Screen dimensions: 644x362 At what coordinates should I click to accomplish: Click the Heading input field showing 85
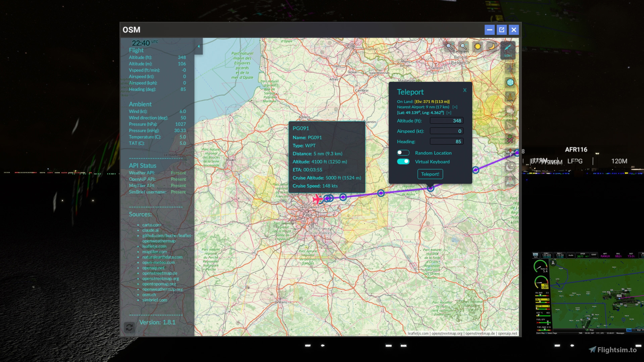pos(446,141)
